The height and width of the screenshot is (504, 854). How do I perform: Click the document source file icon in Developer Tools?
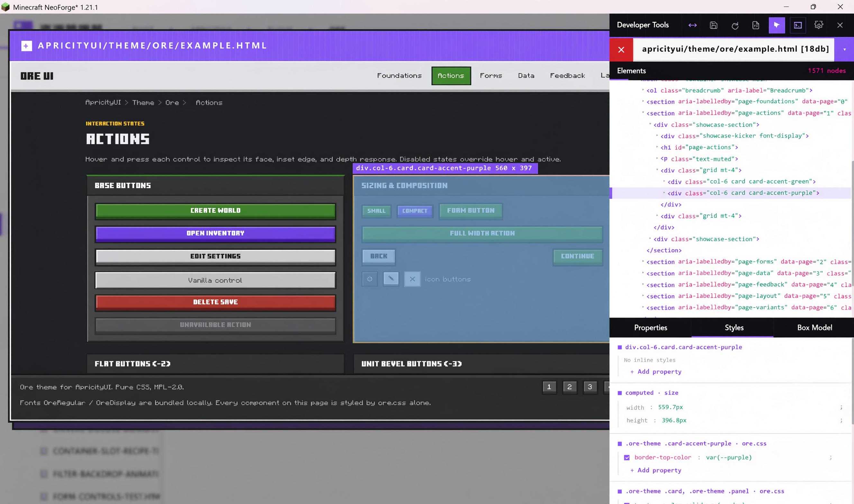click(756, 25)
